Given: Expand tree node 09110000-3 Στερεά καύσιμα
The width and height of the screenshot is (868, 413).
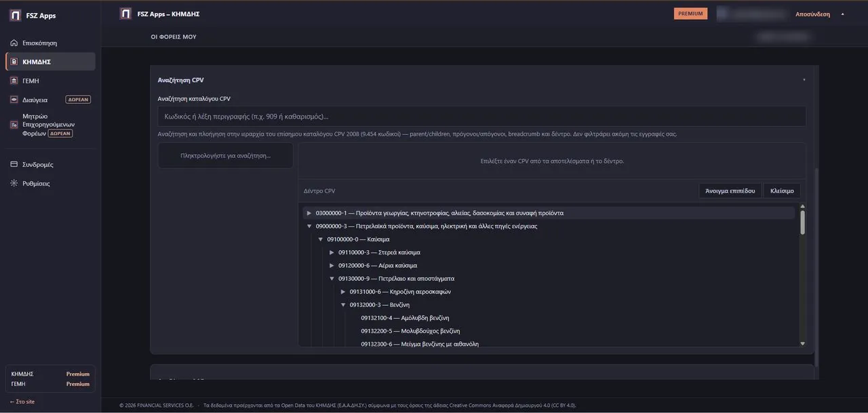Looking at the screenshot, I should click(332, 252).
